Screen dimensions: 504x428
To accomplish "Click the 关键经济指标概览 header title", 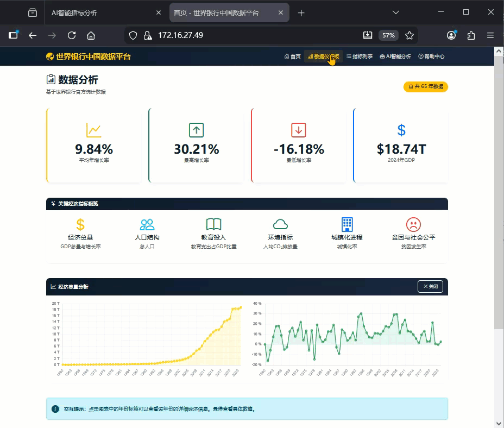I will [x=78, y=204].
